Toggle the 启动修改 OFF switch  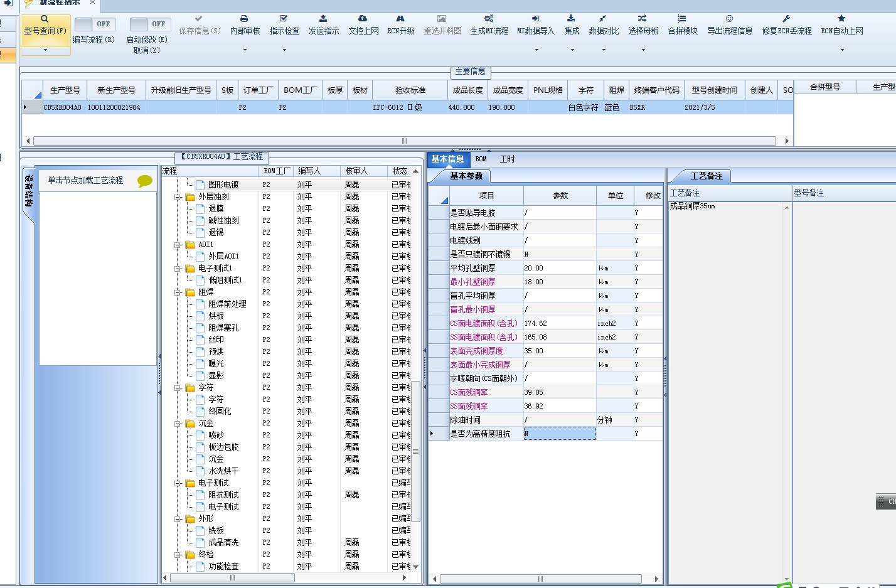[151, 24]
